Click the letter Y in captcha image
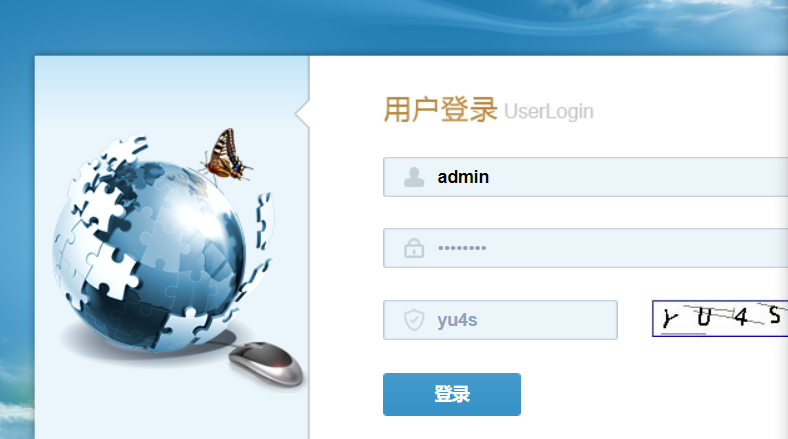The width and height of the screenshot is (788, 439). [x=669, y=318]
